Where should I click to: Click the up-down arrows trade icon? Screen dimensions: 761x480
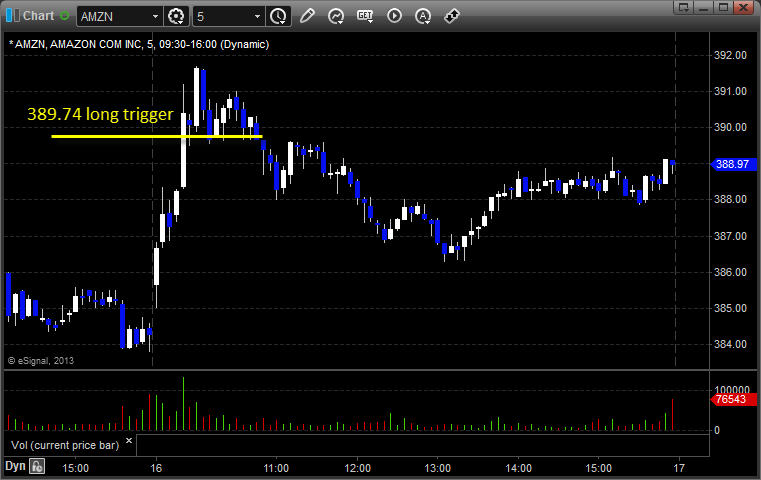452,16
